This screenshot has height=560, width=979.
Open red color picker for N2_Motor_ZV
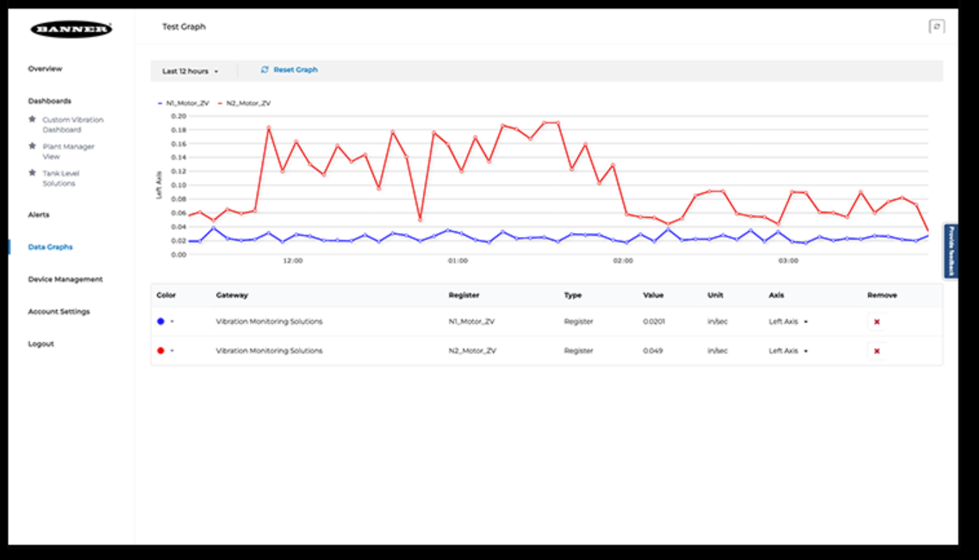coord(165,351)
